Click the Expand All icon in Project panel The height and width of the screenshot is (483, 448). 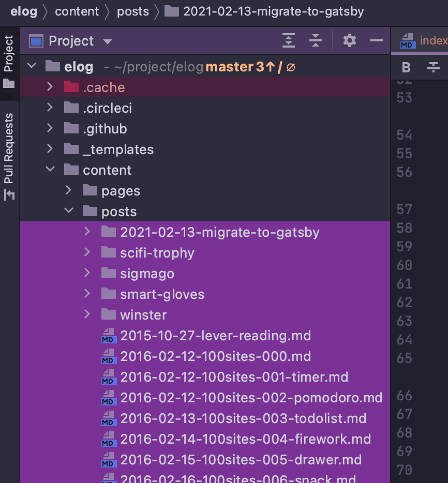pyautogui.click(x=289, y=40)
